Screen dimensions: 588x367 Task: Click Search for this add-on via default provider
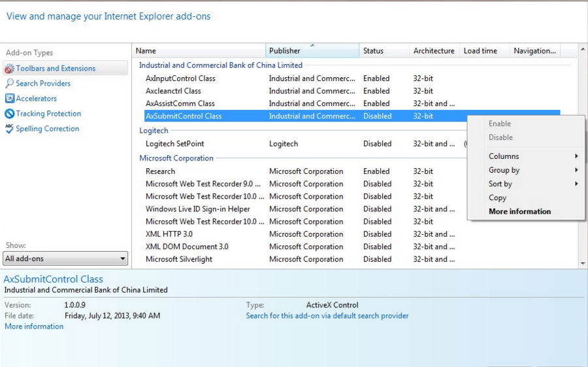coord(327,316)
